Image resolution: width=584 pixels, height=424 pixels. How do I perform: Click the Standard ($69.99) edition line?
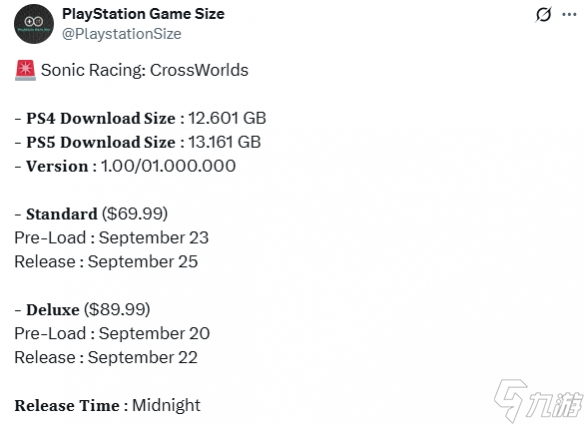91,214
